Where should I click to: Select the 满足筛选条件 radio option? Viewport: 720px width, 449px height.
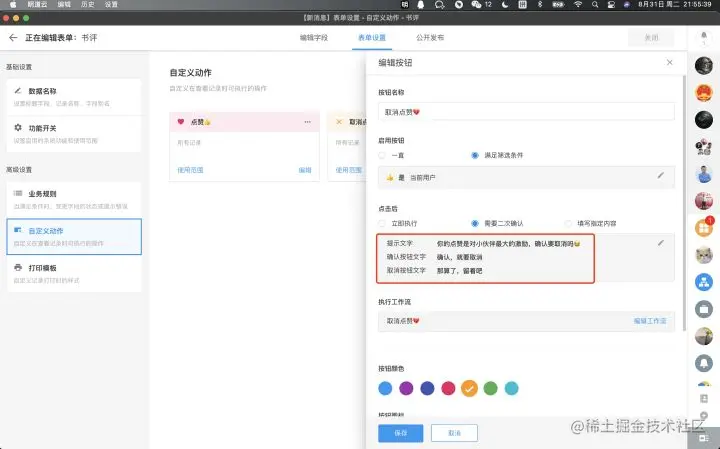click(x=475, y=155)
